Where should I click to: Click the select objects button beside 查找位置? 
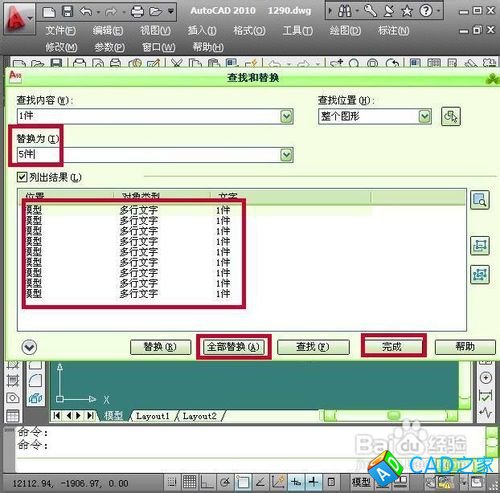451,116
